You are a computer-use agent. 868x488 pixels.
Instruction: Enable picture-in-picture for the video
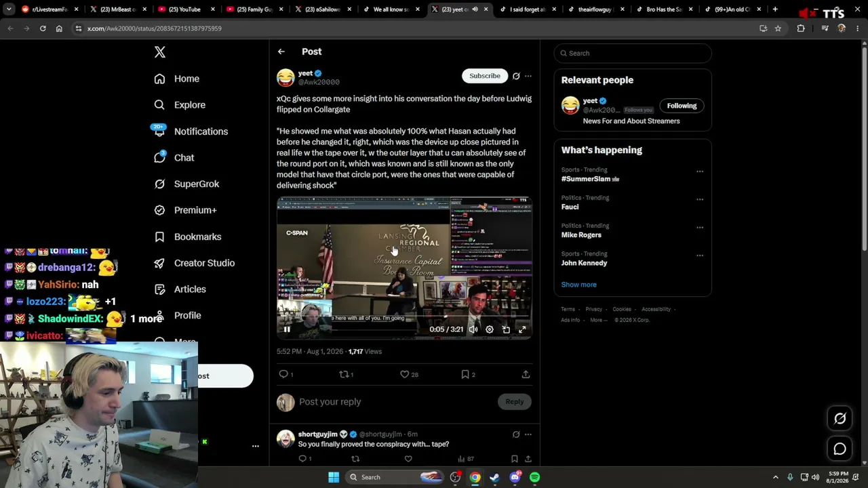pyautogui.click(x=506, y=329)
